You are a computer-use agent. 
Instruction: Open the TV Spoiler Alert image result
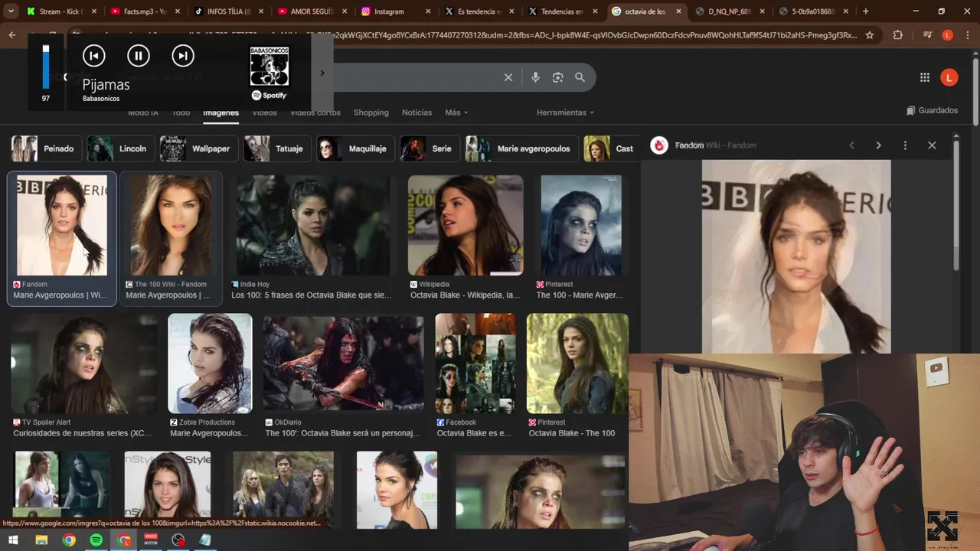(x=84, y=364)
